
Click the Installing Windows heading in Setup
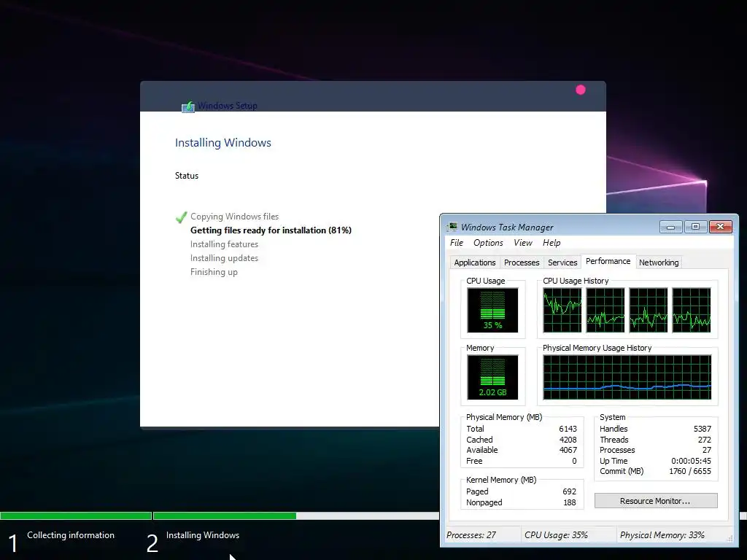pyautogui.click(x=223, y=143)
